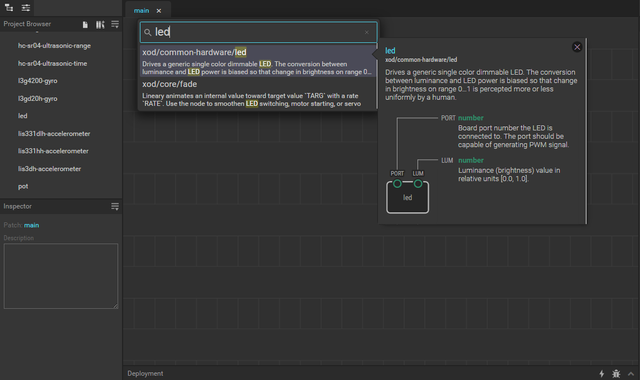Click the Inspector sliders icon in top bar

(26, 7)
